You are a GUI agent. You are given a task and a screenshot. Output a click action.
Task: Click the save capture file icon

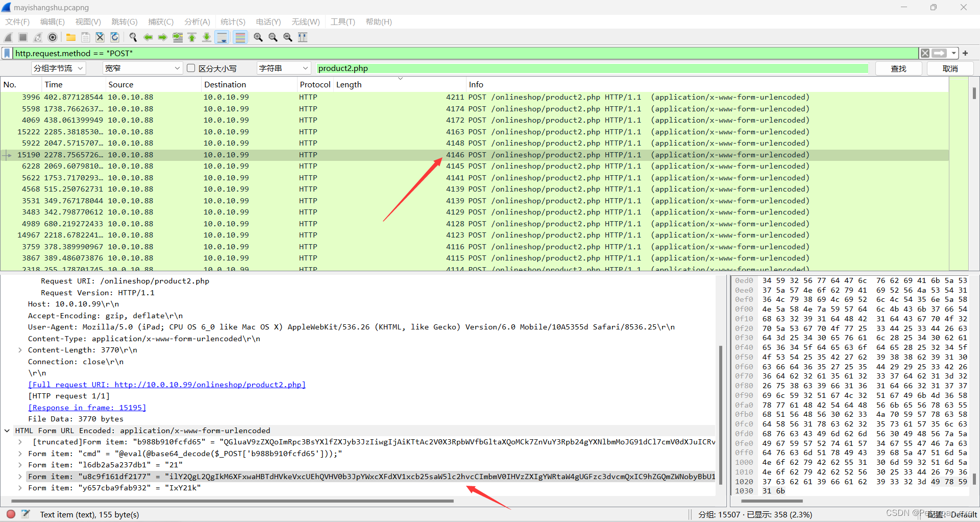coord(86,37)
